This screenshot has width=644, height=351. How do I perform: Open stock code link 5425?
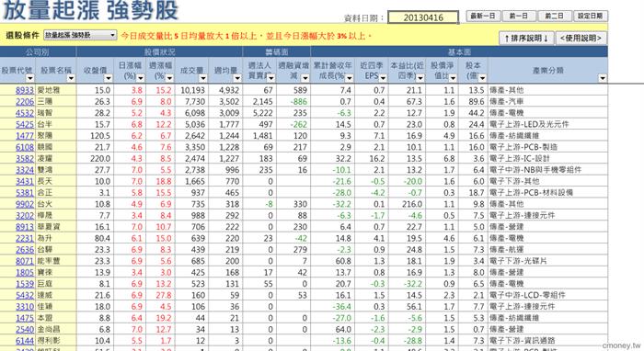point(25,124)
